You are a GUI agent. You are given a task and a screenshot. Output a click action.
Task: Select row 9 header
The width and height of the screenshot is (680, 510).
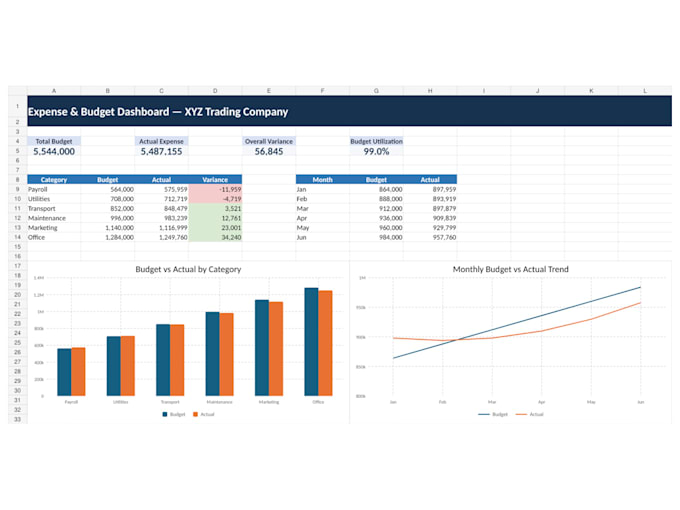click(17, 190)
